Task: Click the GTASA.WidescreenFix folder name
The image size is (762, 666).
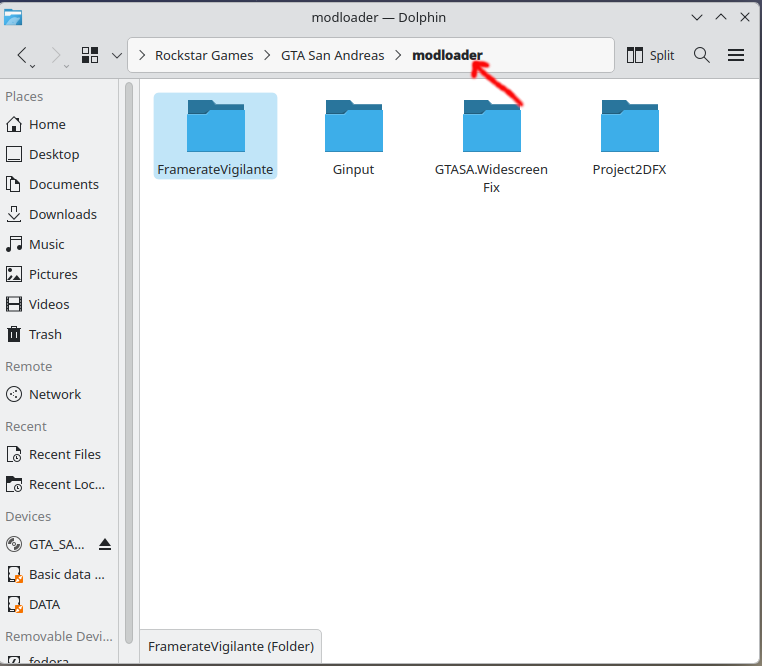Action: click(491, 178)
